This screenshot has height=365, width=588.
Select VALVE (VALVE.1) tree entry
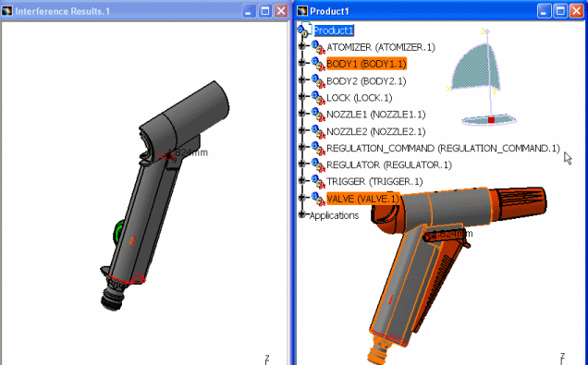[362, 199]
